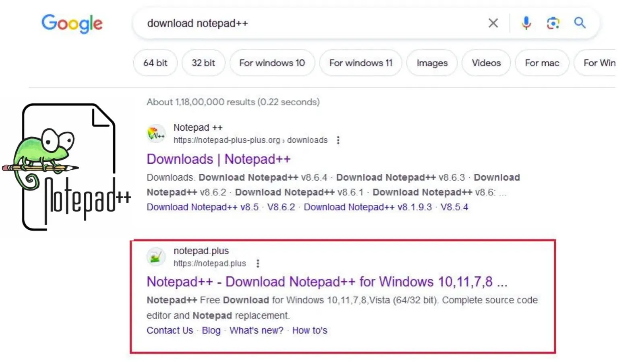This screenshot has height=362, width=644.
Task: Open the What's new? sitelink
Action: click(x=256, y=331)
